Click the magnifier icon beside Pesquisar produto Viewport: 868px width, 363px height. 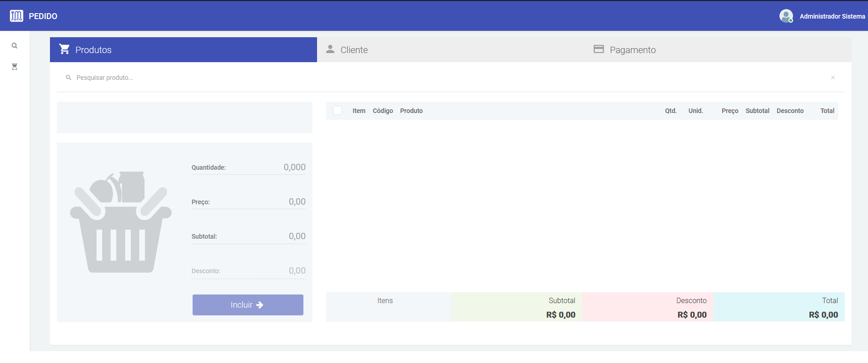click(x=69, y=78)
